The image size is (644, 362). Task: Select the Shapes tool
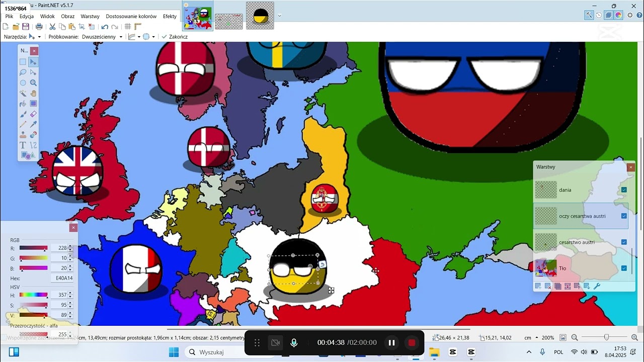(28, 156)
